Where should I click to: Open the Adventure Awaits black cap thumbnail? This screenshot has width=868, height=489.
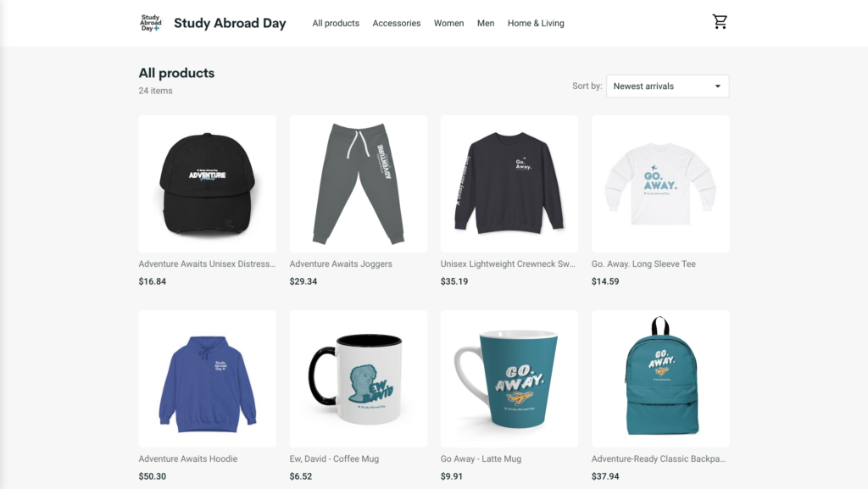[208, 184]
